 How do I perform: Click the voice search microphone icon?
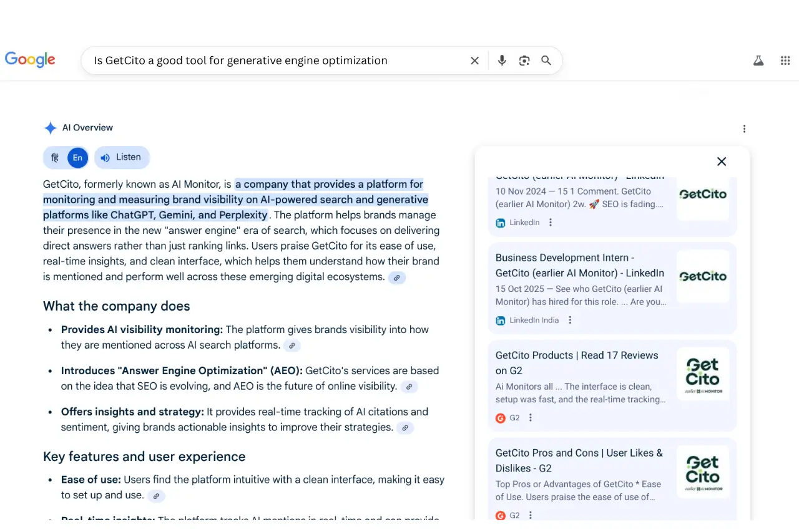(x=501, y=60)
